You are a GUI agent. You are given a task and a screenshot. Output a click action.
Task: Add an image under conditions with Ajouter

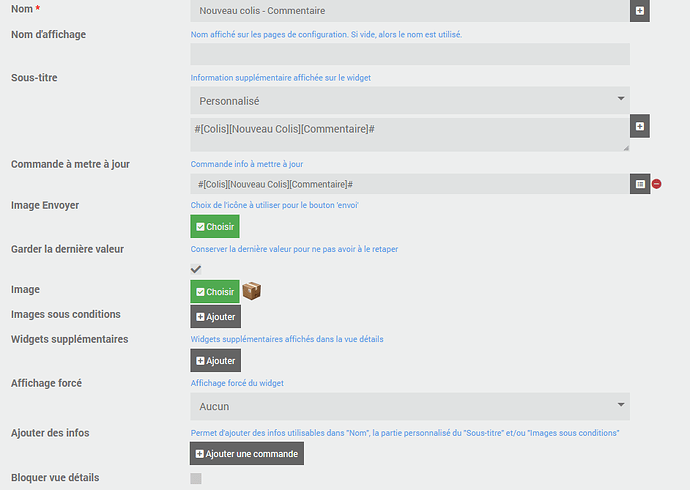215,317
